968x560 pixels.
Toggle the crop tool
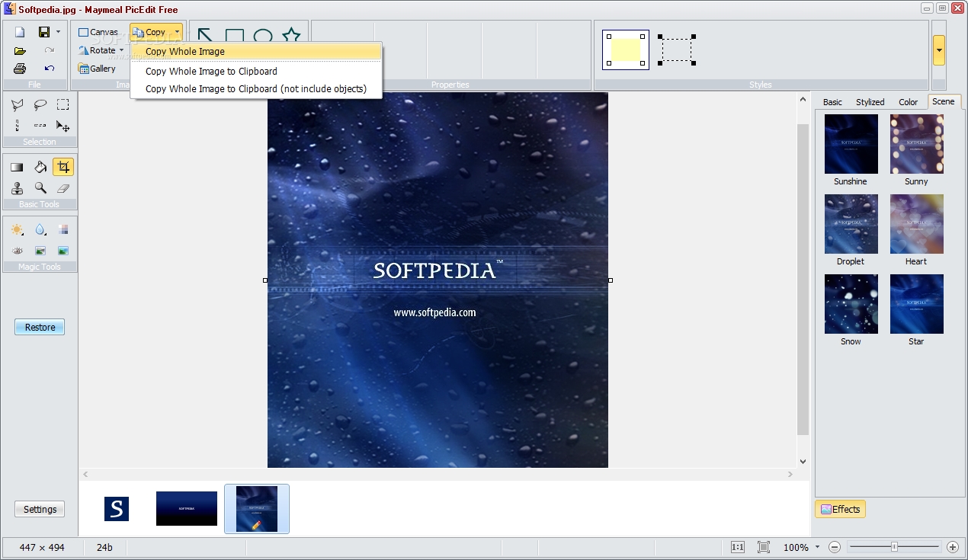[x=63, y=167]
